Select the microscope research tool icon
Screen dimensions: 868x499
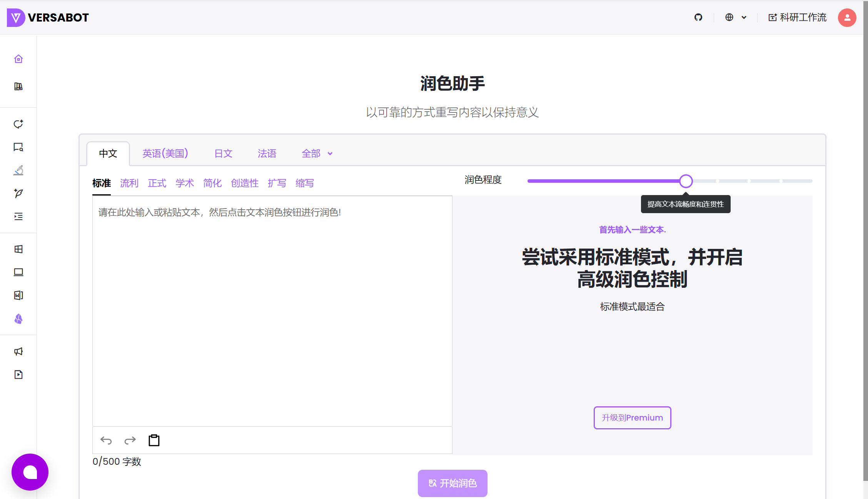pyautogui.click(x=18, y=170)
